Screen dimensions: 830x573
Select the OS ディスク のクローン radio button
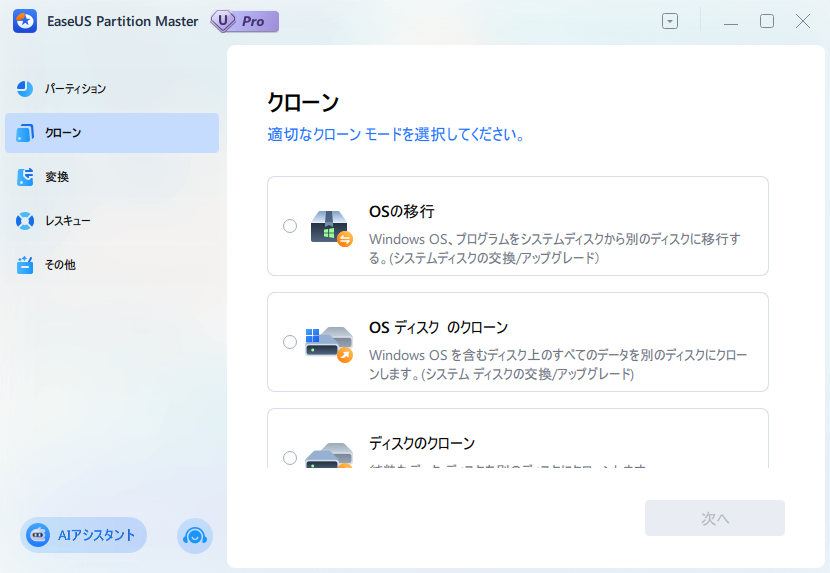tap(290, 342)
